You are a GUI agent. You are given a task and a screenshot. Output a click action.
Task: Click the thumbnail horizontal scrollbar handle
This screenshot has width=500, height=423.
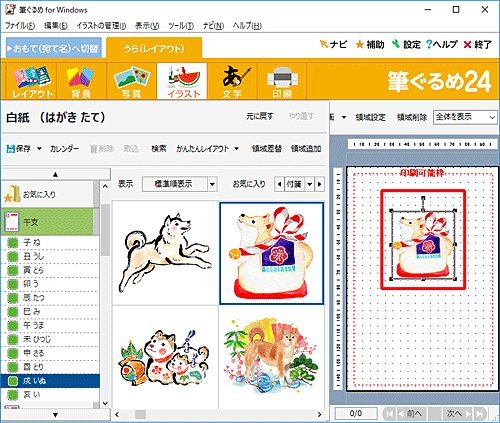pyautogui.click(x=140, y=414)
